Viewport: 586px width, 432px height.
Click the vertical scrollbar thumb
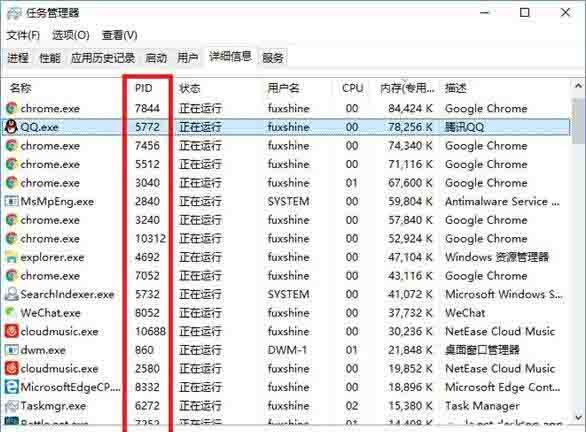(578, 120)
